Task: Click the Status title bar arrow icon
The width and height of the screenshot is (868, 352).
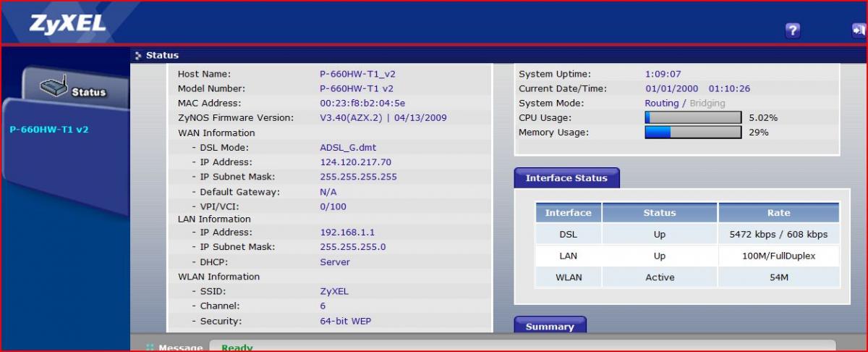Action: point(138,55)
